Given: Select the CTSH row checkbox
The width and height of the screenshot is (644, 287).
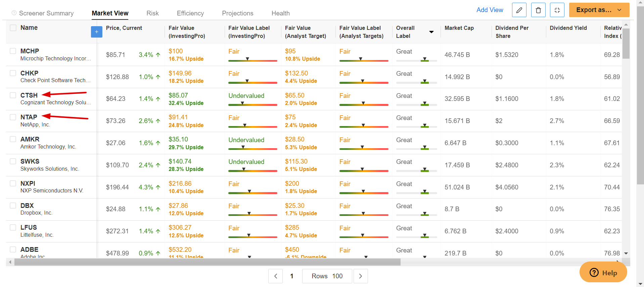Looking at the screenshot, I should (x=13, y=95).
